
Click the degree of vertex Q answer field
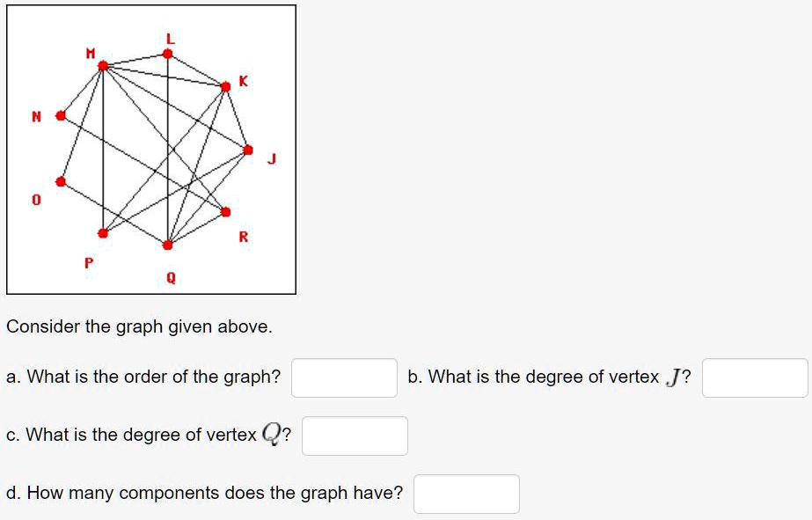point(355,435)
